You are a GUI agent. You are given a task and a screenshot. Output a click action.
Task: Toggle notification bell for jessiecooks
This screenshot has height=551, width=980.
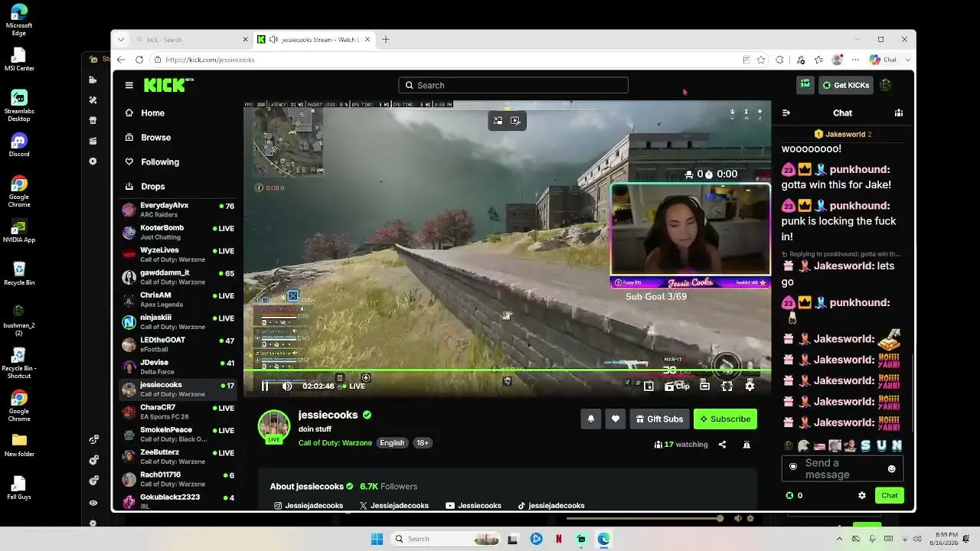(591, 419)
